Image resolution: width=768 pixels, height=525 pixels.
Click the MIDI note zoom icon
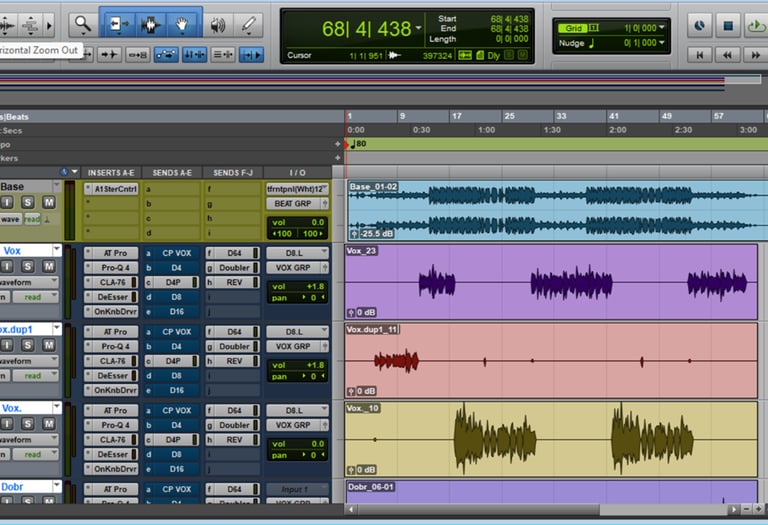[x=30, y=25]
